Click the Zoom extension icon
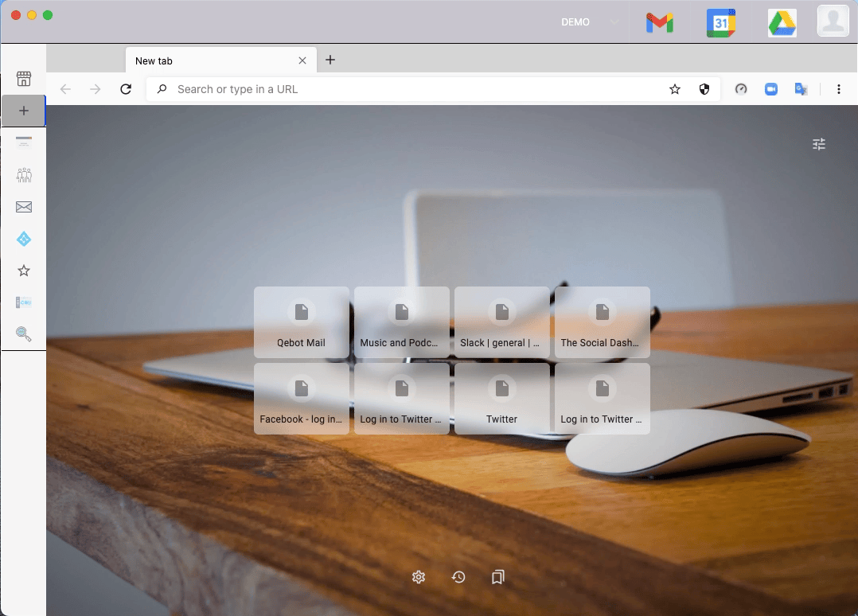 point(770,89)
